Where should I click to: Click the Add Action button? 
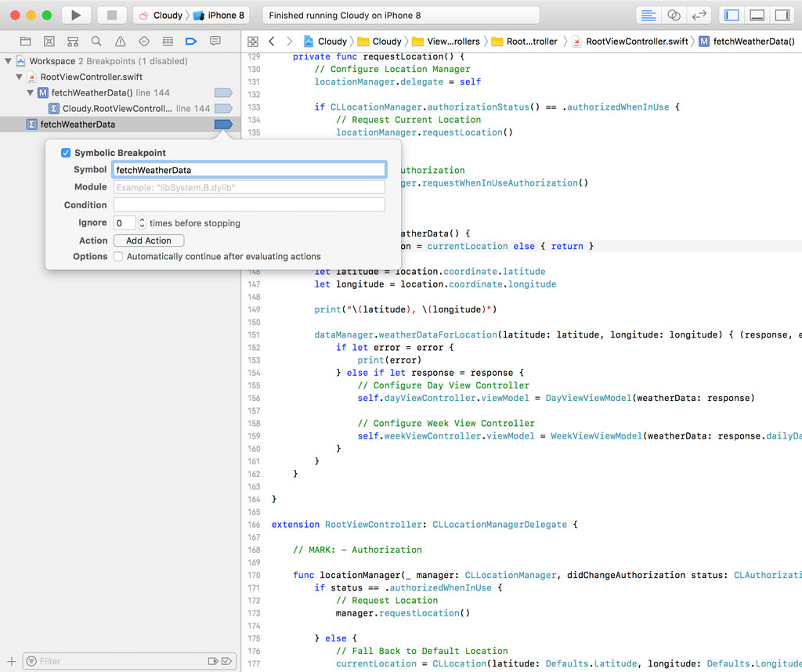point(148,240)
